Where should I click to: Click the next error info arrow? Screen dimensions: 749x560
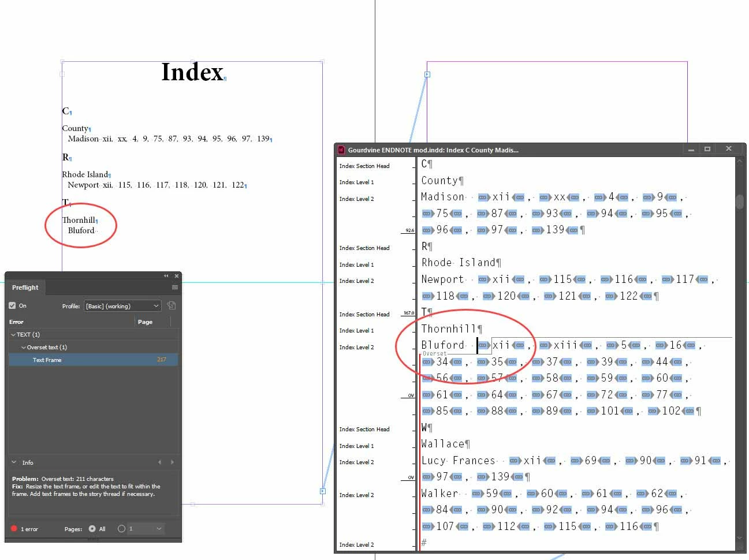(172, 462)
